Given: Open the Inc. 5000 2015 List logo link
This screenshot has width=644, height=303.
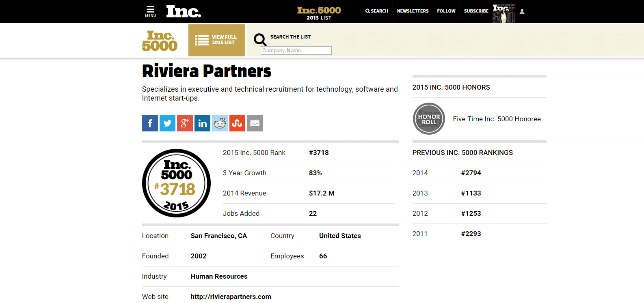Looking at the screenshot, I should point(319,13).
